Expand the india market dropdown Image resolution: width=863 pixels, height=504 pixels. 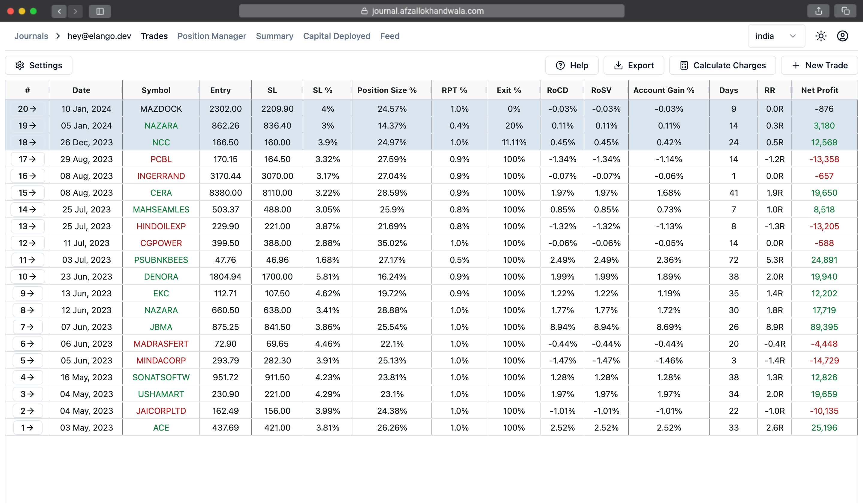[x=776, y=36]
